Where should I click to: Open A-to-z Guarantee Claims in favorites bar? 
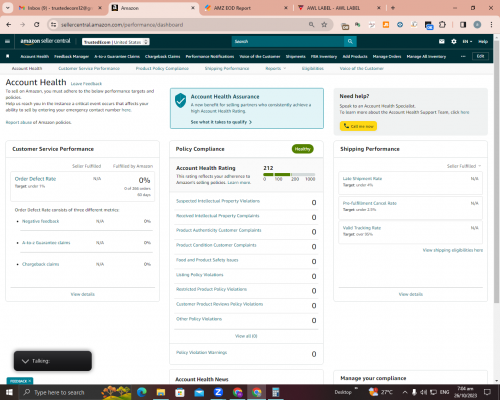(x=117, y=56)
